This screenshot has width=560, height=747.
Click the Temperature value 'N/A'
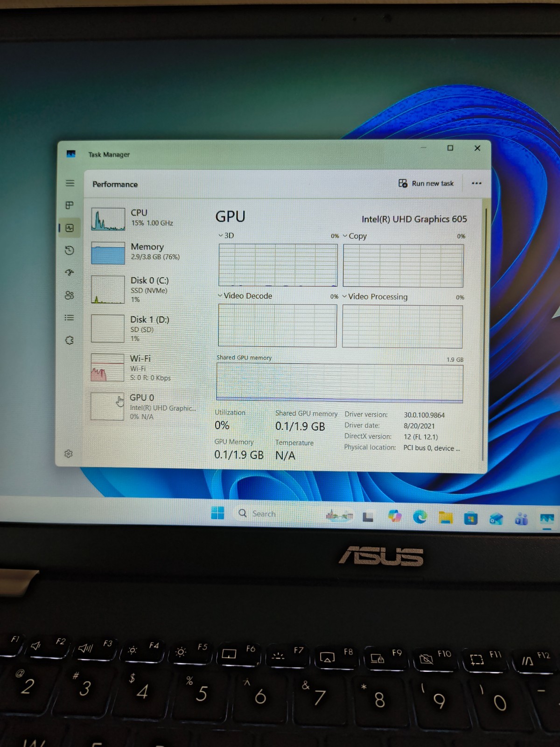pos(285,456)
